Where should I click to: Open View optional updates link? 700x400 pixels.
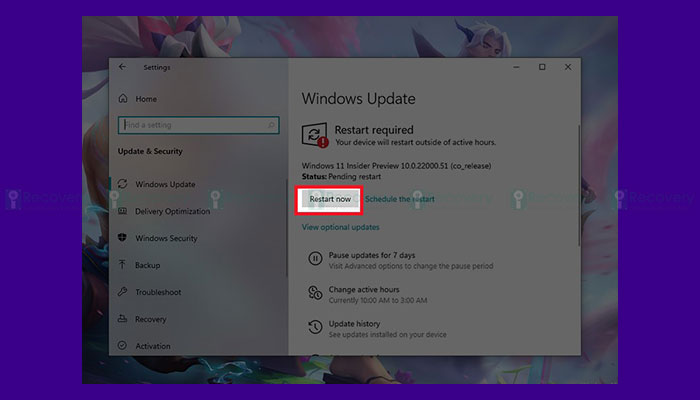(341, 227)
